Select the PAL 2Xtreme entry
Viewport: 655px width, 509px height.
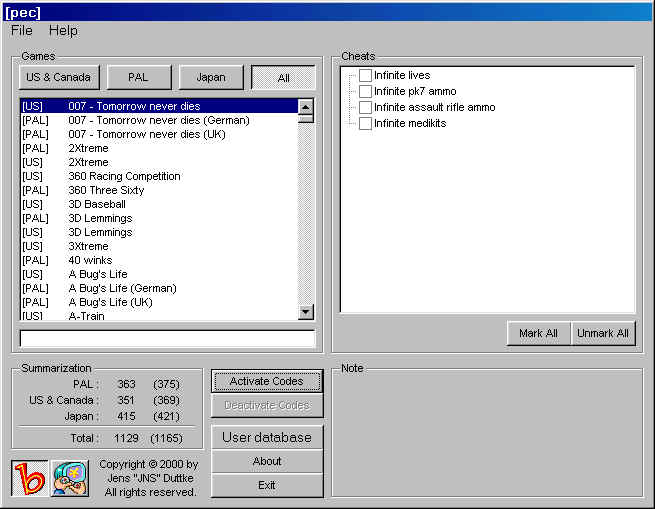[159, 148]
